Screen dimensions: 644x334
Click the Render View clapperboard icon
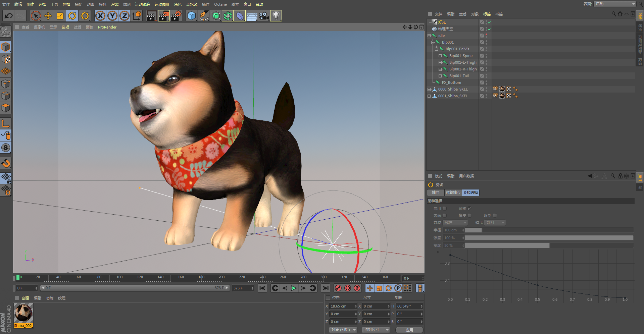(151, 16)
